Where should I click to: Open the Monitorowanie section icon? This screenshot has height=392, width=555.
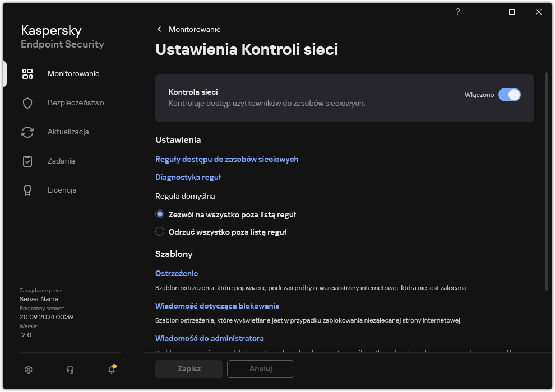[27, 73]
